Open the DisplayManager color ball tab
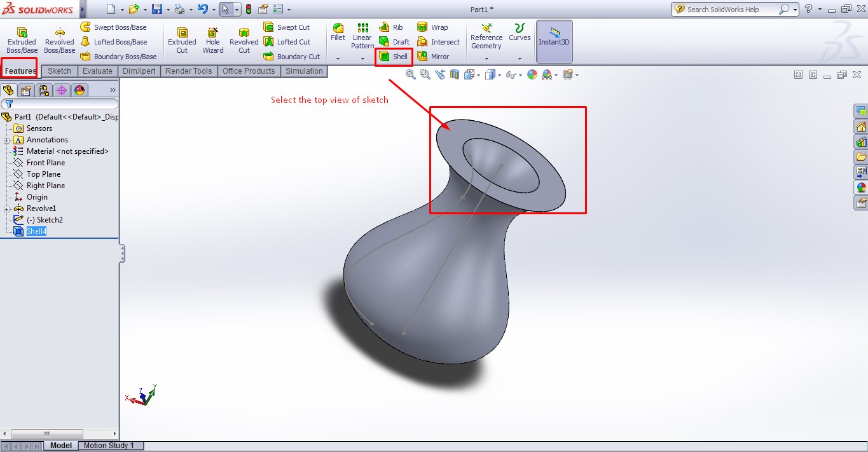Screen dimensions: 868x452 [x=79, y=90]
